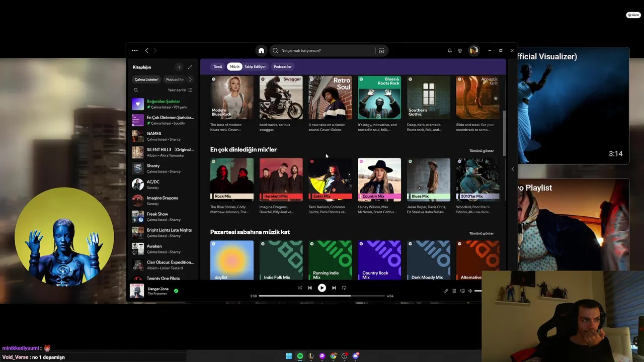This screenshot has width=644, height=362.
Task: Open the Yakın tarihli sort dropdown
Action: coord(180,90)
